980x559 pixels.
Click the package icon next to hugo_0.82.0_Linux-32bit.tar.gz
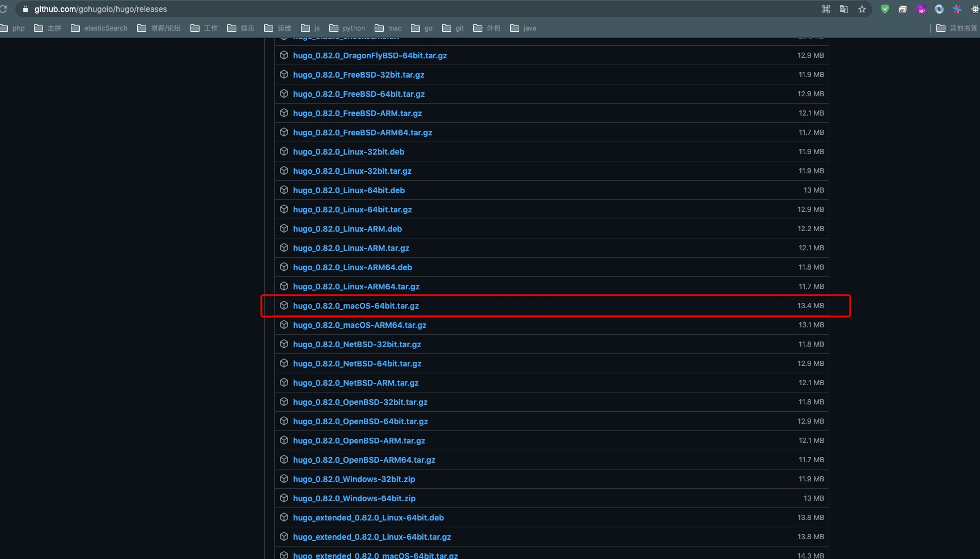[284, 170]
